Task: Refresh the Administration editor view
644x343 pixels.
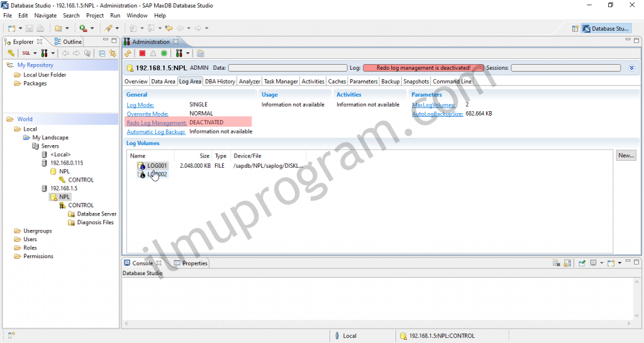Action: click(128, 53)
